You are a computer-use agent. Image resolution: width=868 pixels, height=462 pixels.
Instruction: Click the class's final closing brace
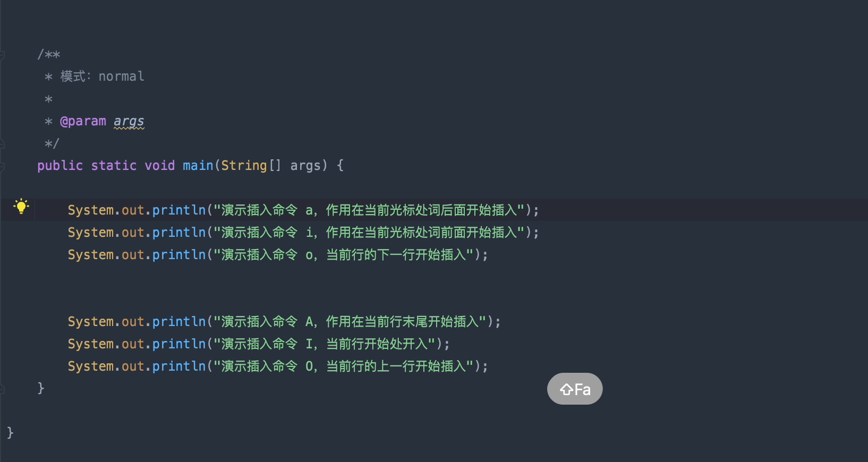click(10, 433)
